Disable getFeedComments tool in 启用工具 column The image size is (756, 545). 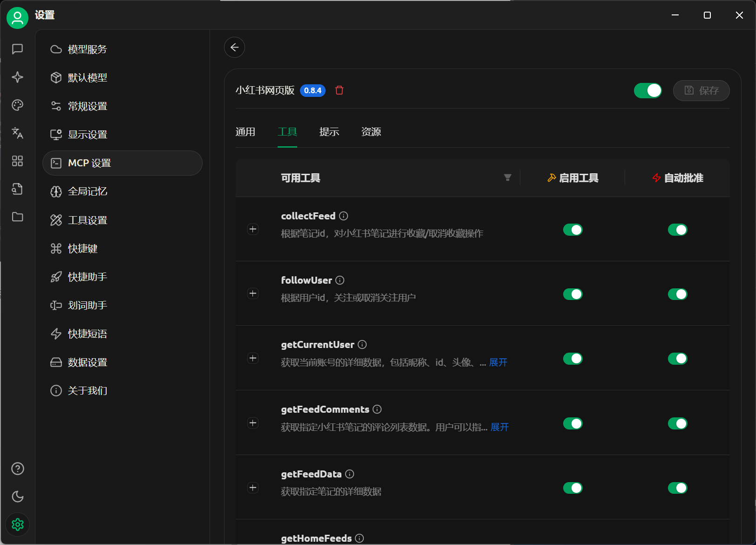coord(573,423)
